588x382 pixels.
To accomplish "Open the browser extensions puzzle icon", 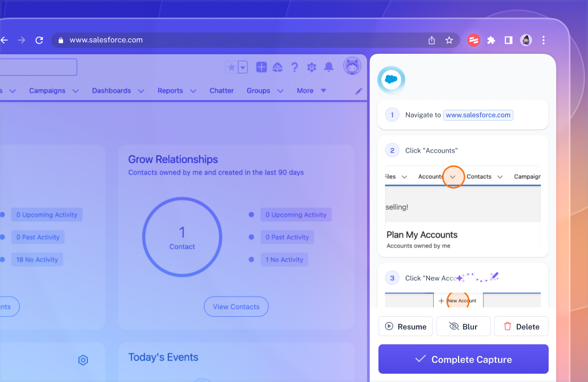I will 491,40.
